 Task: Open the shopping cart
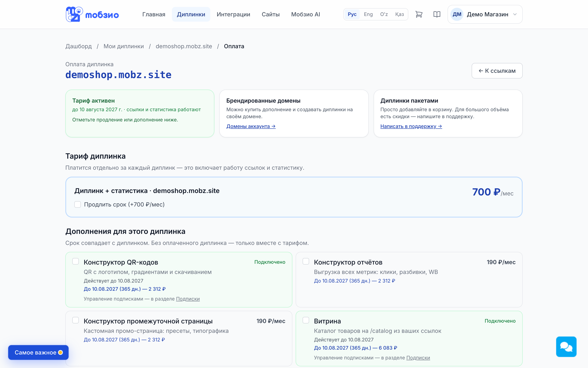(419, 14)
